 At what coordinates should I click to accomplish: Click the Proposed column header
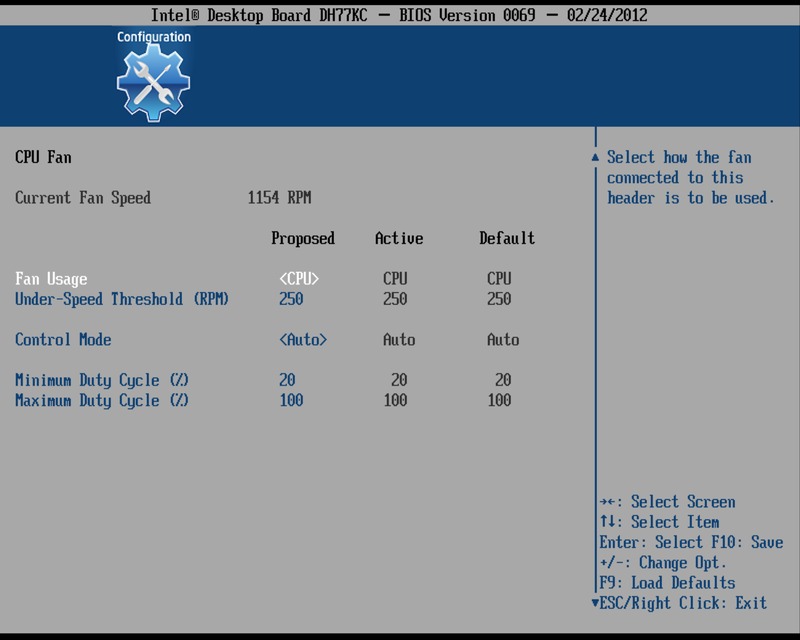tap(303, 238)
